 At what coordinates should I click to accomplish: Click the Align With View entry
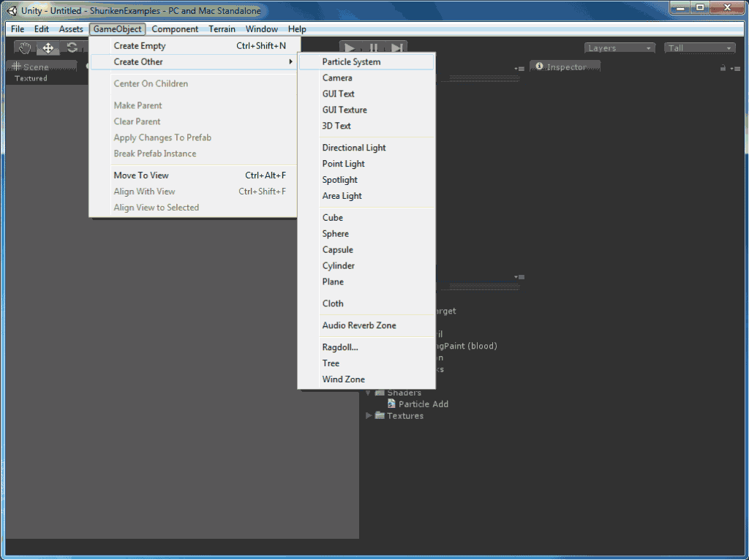[x=193, y=192]
